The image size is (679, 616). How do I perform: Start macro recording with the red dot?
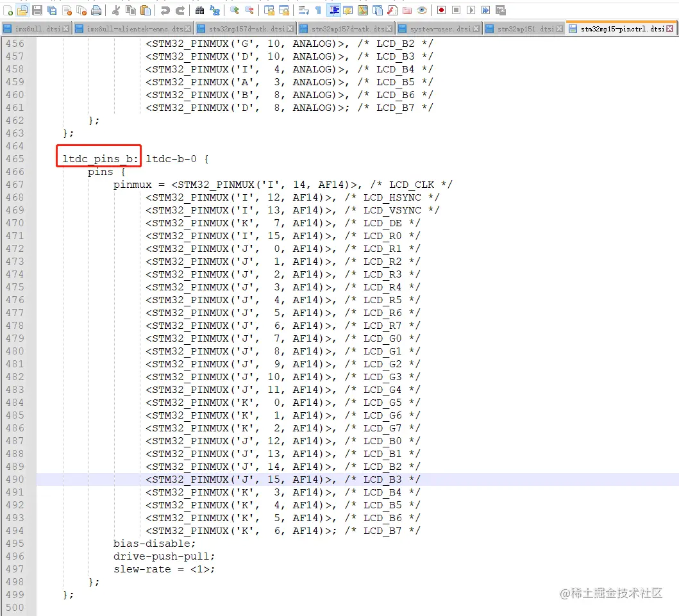point(441,10)
